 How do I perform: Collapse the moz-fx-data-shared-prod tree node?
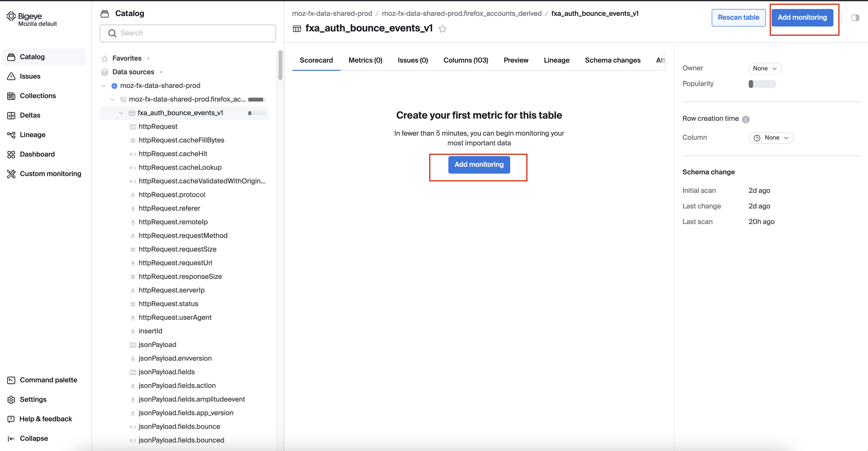click(104, 86)
